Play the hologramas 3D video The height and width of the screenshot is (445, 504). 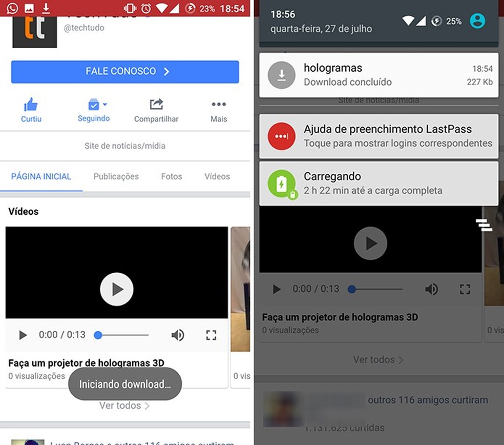pyautogui.click(x=116, y=289)
